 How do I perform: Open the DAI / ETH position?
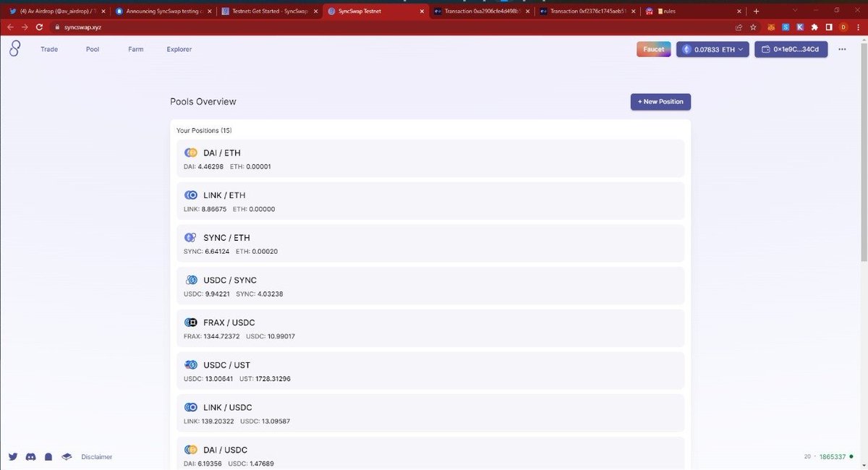430,158
